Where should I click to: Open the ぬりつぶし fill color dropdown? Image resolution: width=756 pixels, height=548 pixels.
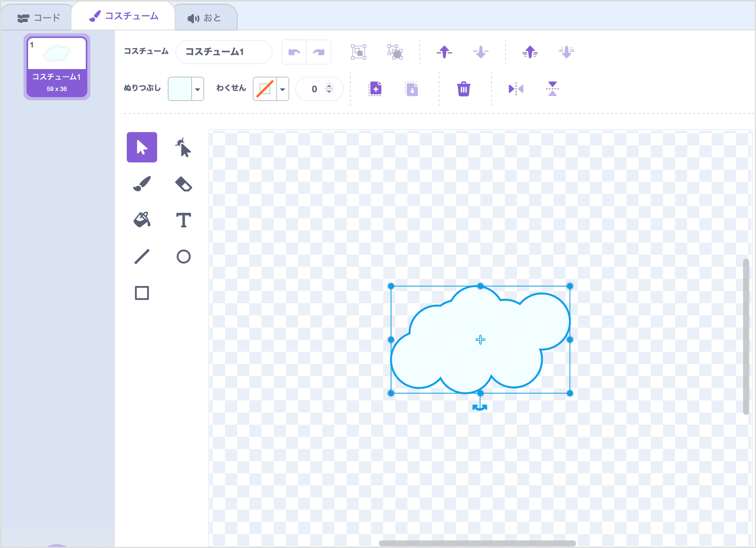coord(198,89)
